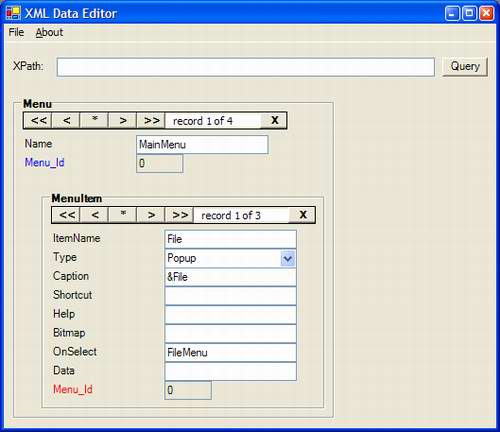500x432 pixels.
Task: Focus the XPath input field
Action: point(246,67)
